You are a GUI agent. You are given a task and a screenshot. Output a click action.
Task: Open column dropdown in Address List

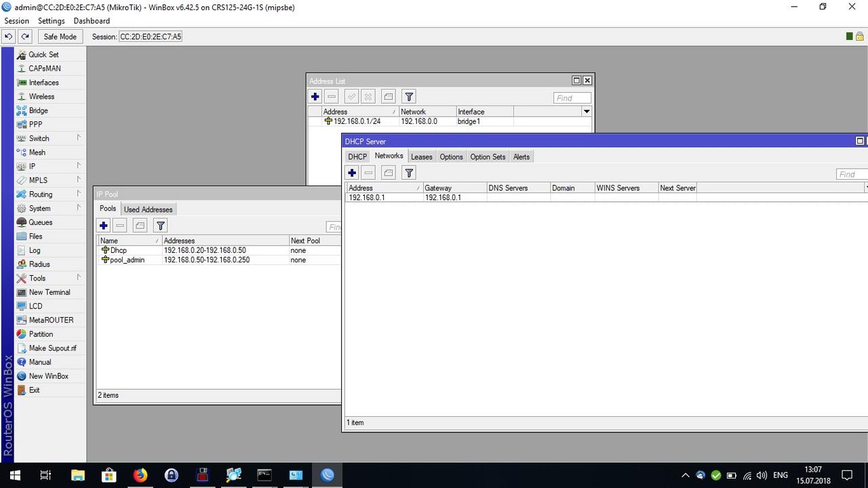tap(587, 112)
